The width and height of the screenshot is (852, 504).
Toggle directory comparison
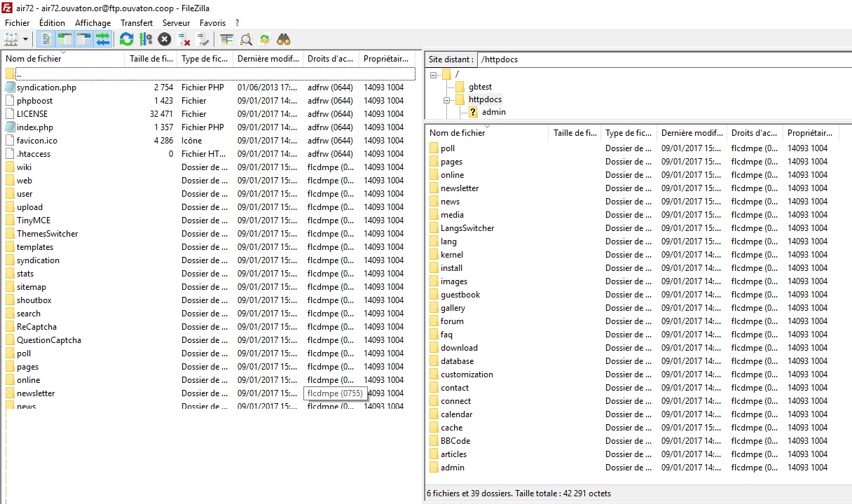(246, 39)
